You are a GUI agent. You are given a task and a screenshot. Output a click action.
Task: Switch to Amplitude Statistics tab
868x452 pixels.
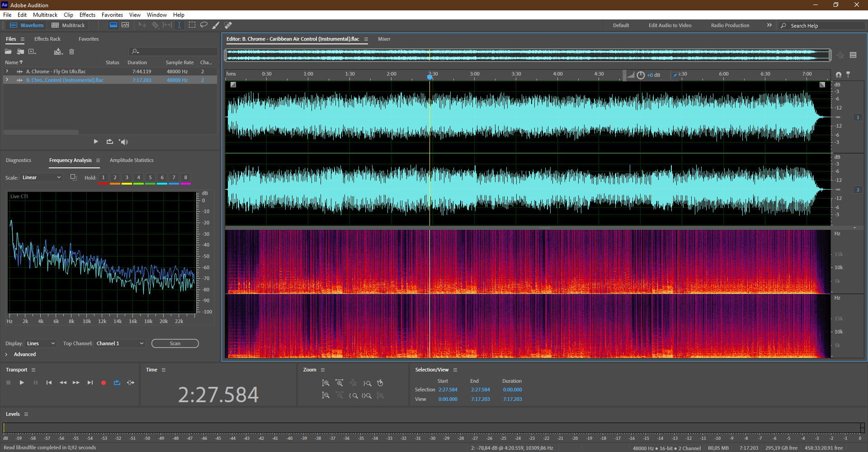[x=132, y=160]
